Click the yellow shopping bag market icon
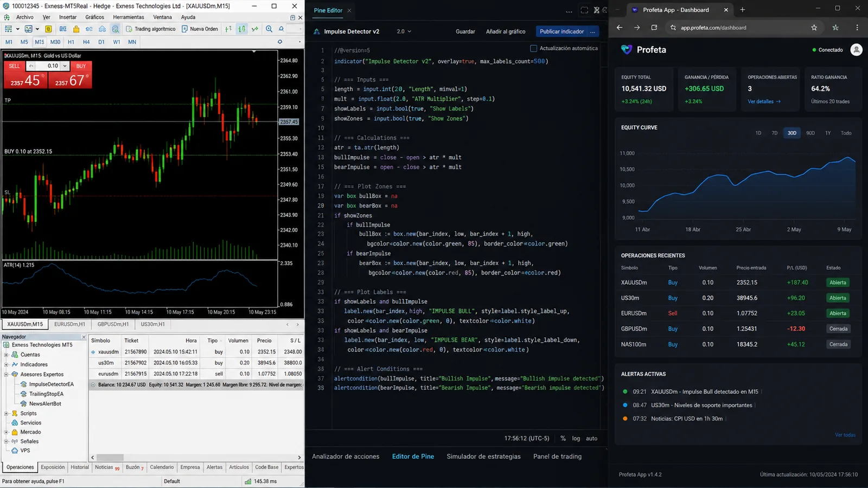 coord(76,29)
